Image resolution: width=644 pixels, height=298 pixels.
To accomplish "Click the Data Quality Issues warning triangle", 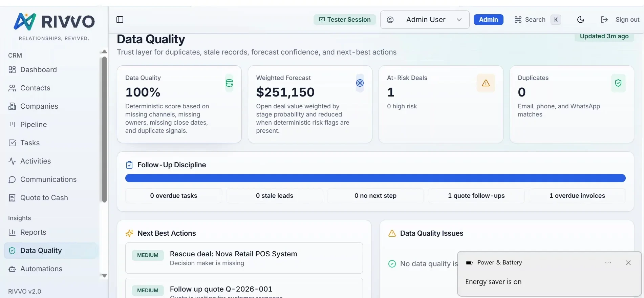I will [x=392, y=233].
